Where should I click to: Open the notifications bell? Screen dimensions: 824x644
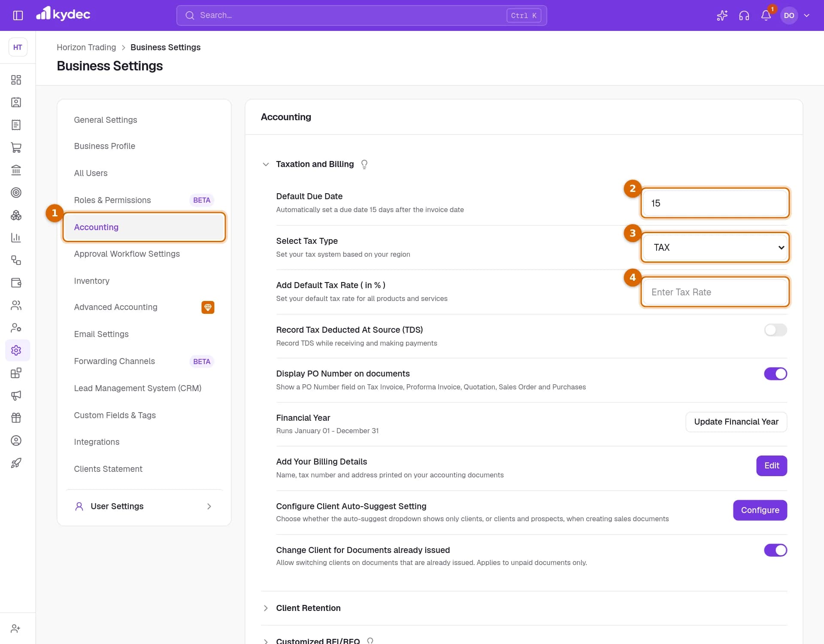coord(766,15)
